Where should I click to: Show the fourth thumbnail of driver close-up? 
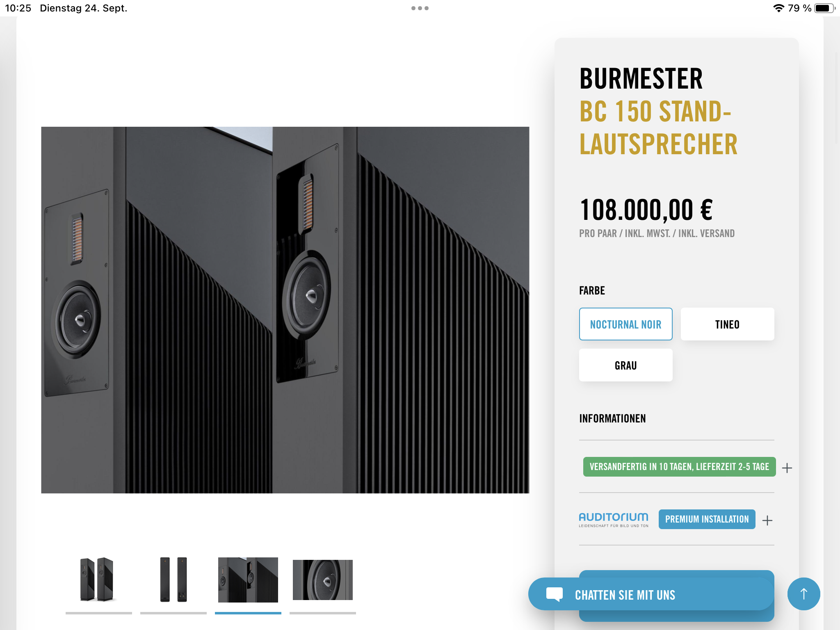coord(322,580)
